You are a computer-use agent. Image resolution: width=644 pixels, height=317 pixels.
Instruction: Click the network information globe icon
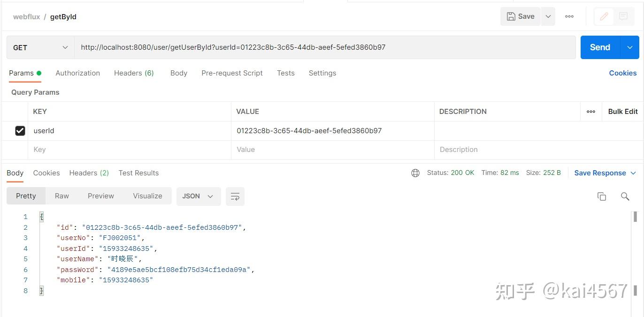pos(415,173)
